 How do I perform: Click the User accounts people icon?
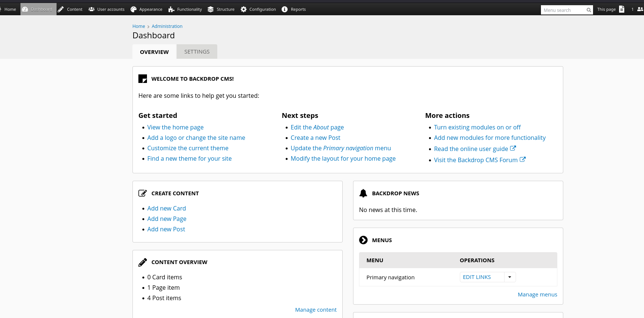(x=92, y=9)
